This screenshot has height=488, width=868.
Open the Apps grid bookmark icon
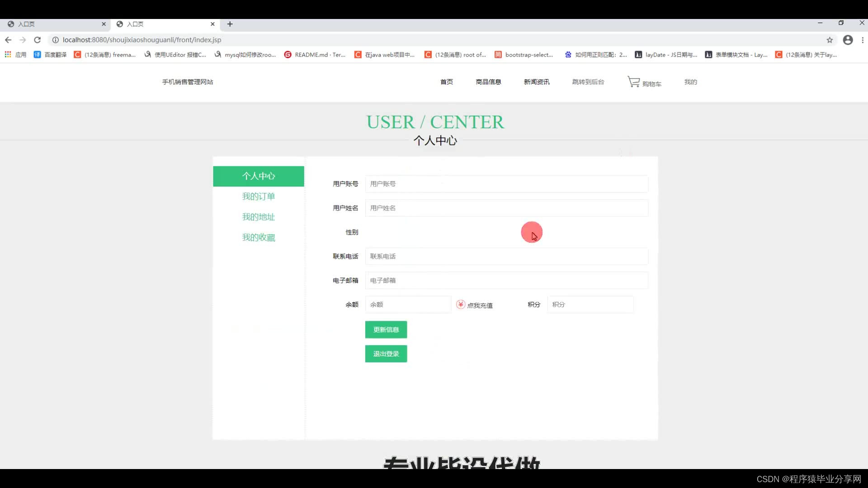8,55
